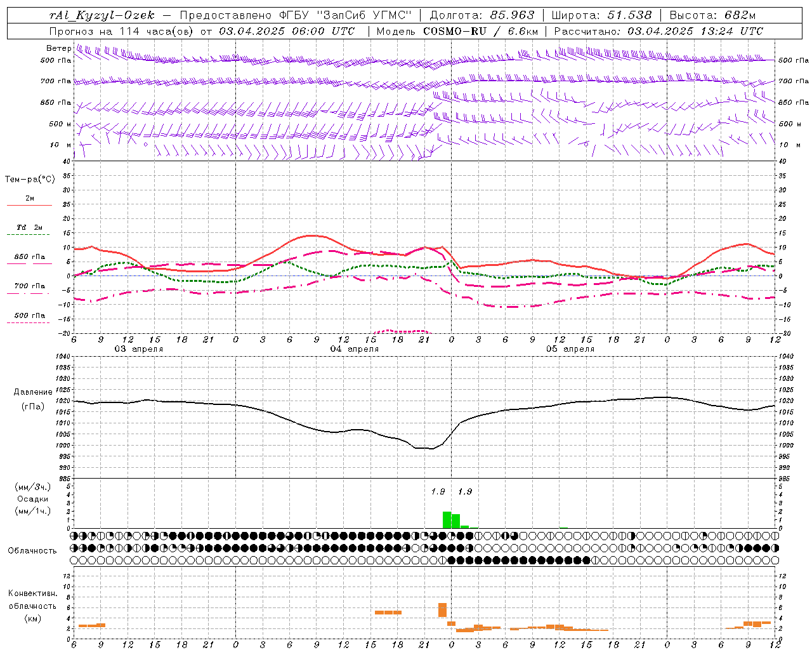Click the 04 апреля date label

point(355,349)
